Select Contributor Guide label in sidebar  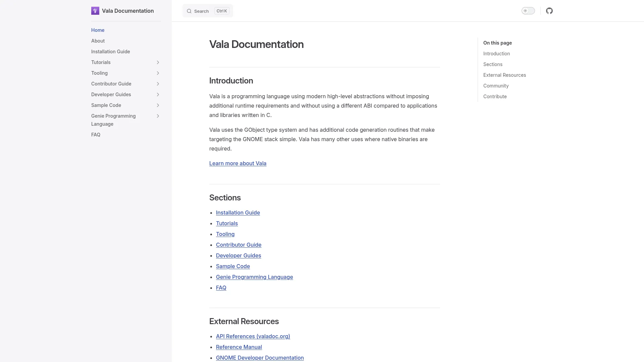[x=111, y=84]
